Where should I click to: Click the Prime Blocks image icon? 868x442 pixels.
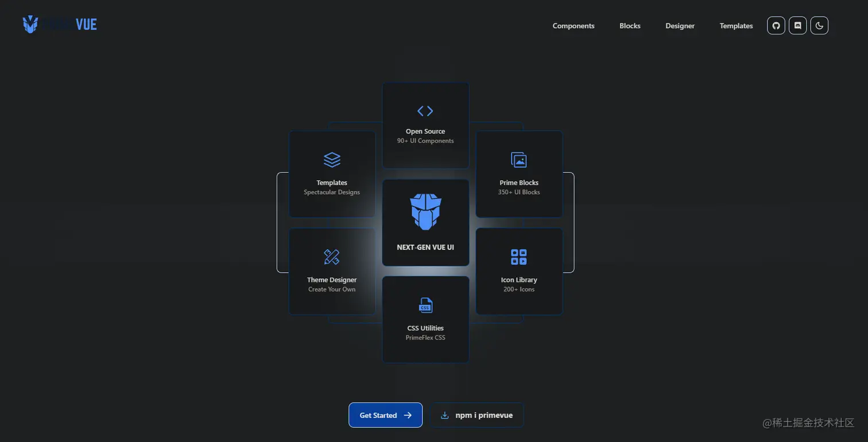[x=519, y=160]
